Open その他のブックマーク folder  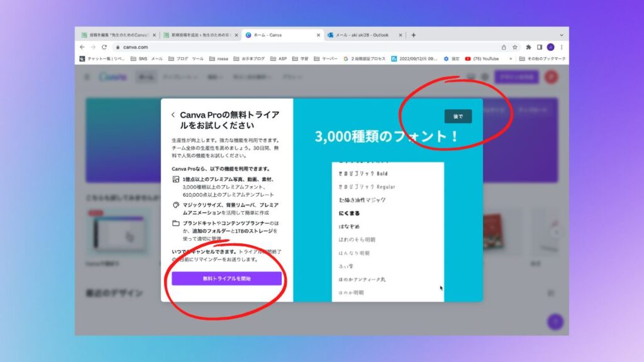click(x=542, y=58)
